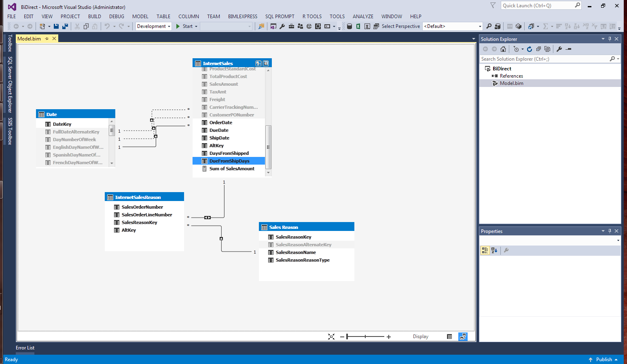This screenshot has width=627, height=364.
Task: Select Model.bim in Solution Explorer
Action: click(x=511, y=83)
